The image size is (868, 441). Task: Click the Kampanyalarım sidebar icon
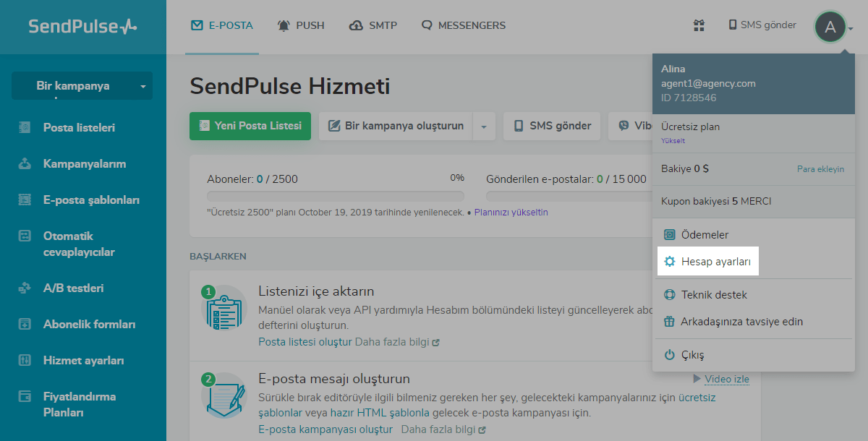[x=25, y=164]
